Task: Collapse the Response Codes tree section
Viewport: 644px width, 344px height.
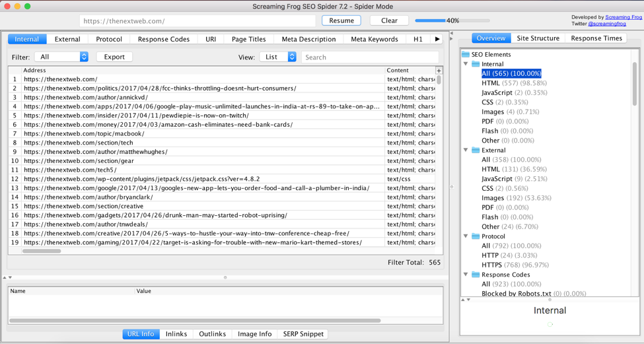Action: pyautogui.click(x=466, y=275)
